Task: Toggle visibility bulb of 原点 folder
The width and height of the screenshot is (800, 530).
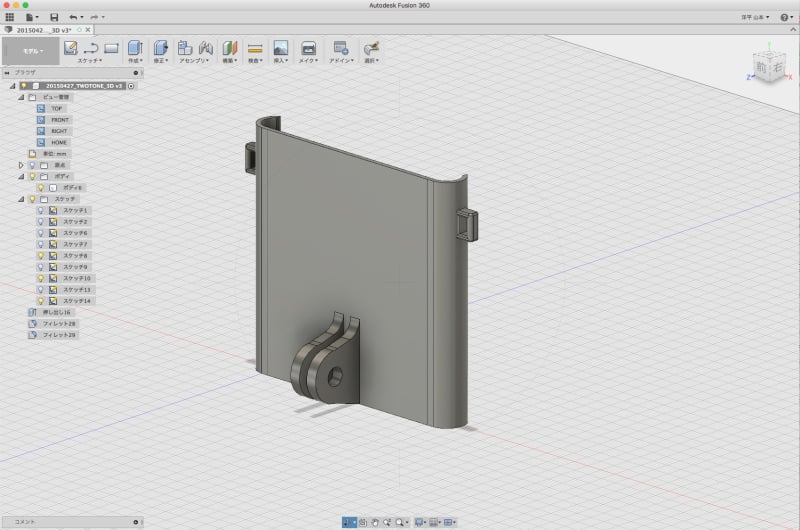Action: coord(32,165)
